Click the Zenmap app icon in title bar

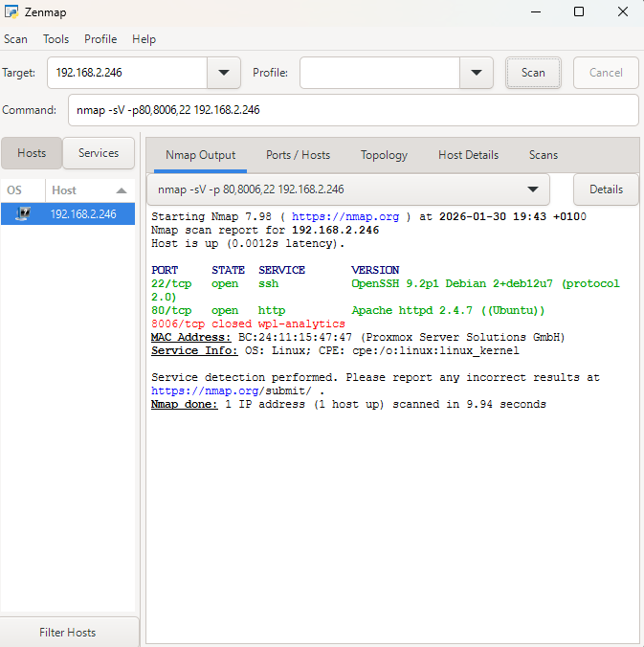(11, 11)
